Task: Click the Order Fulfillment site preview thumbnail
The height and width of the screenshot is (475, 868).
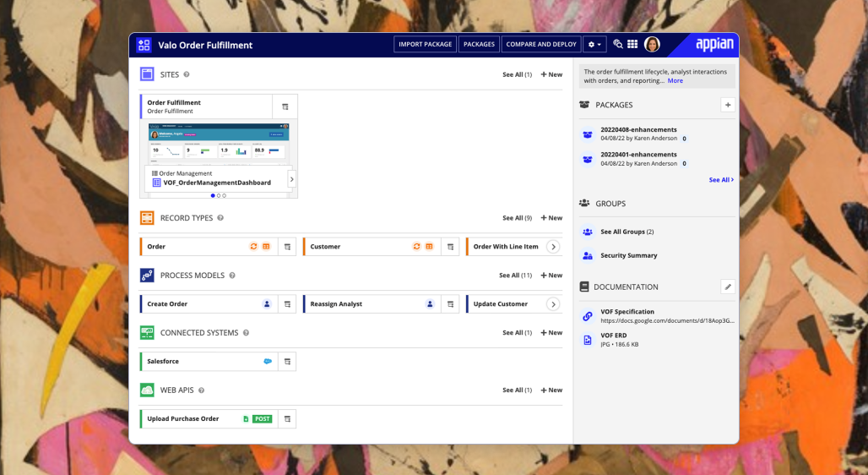Action: click(218, 144)
